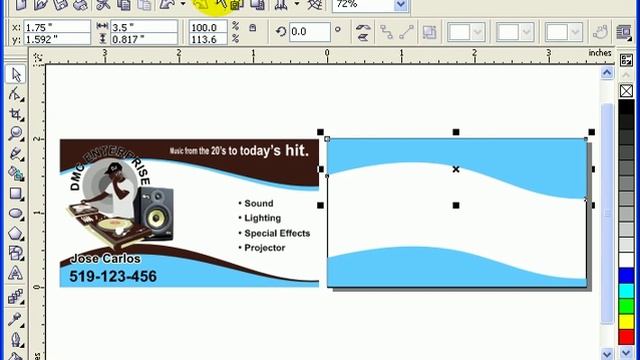Select the Pick tool arrow
The image size is (640, 360).
point(16,74)
